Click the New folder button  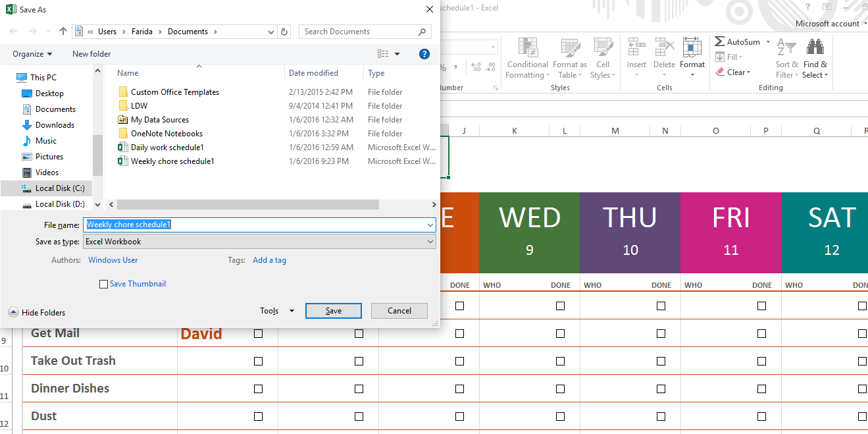[x=91, y=54]
